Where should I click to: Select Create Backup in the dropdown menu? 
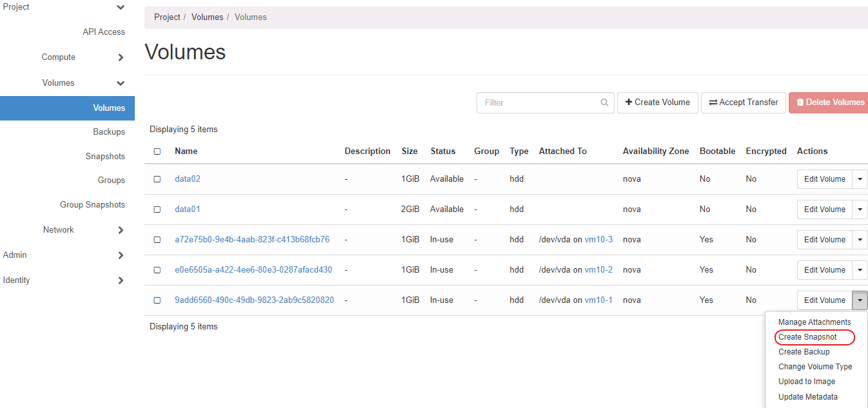click(x=804, y=352)
